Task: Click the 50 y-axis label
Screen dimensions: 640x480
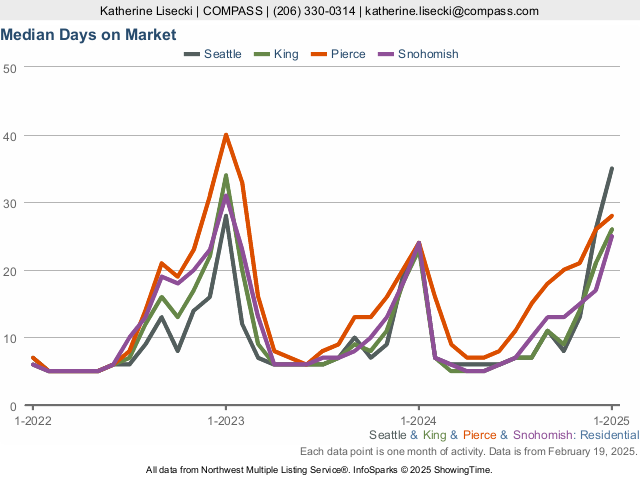Action: (10, 67)
